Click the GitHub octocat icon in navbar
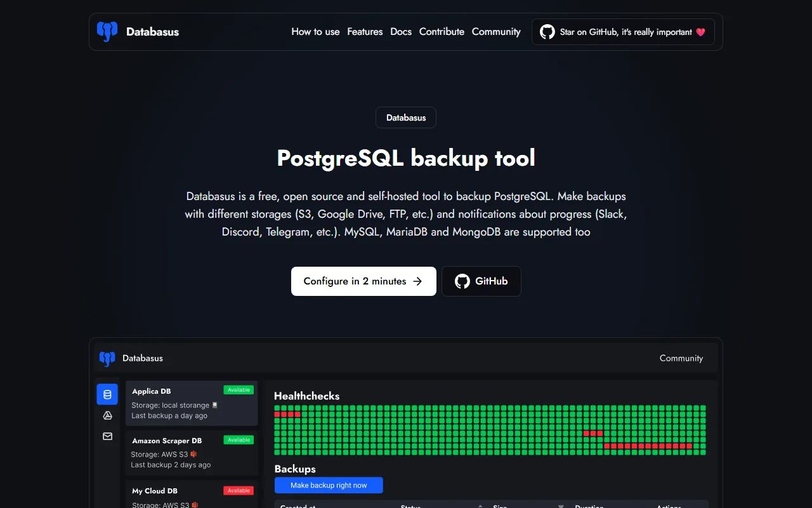The image size is (812, 508). click(547, 32)
